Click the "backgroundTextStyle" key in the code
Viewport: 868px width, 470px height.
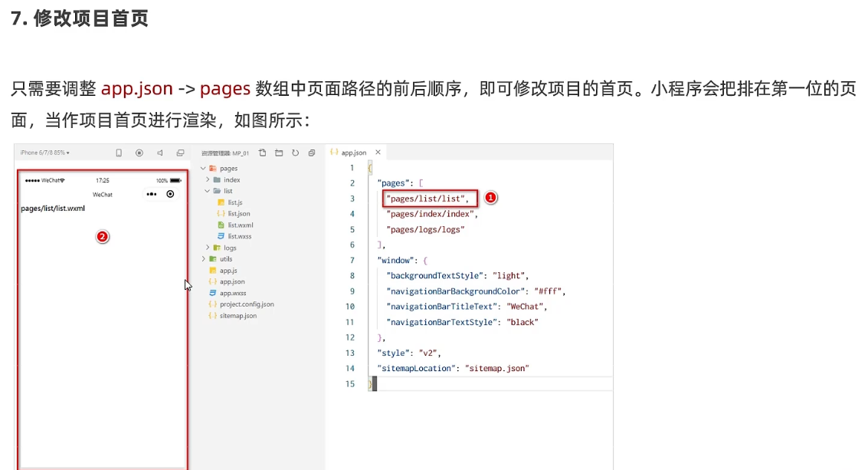pos(434,276)
